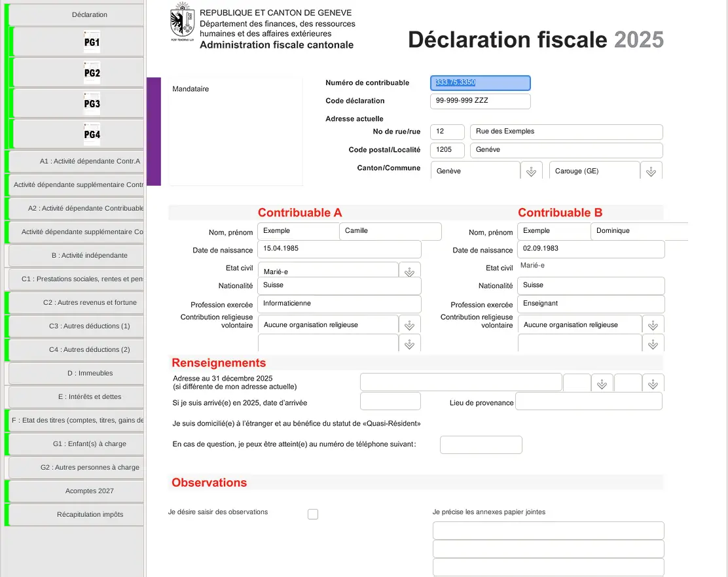Image resolution: width=728 pixels, height=577 pixels.
Task: Open first 'Activité dépendante supplémentaire Contr' section
Action: tap(77, 184)
